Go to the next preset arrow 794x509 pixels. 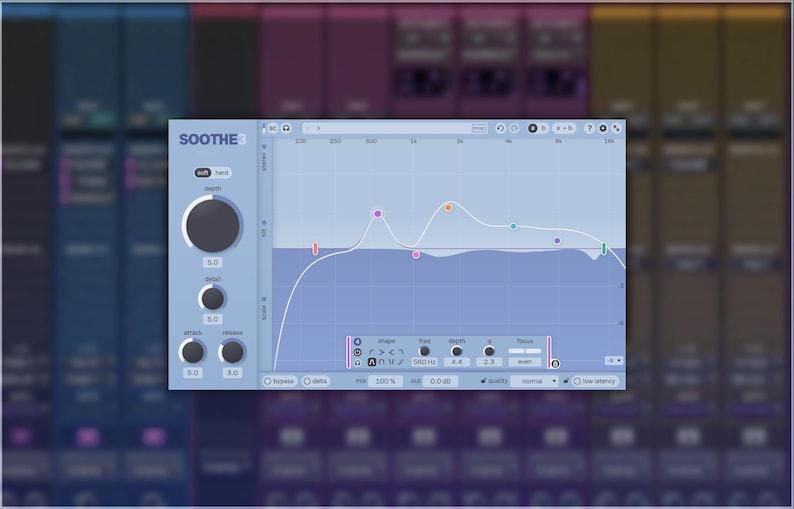click(x=319, y=128)
